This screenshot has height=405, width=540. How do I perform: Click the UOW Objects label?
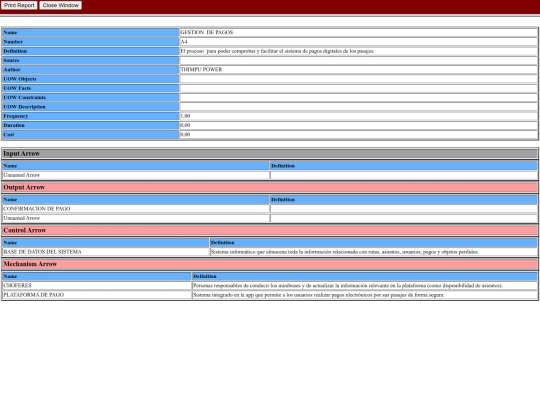click(20, 79)
